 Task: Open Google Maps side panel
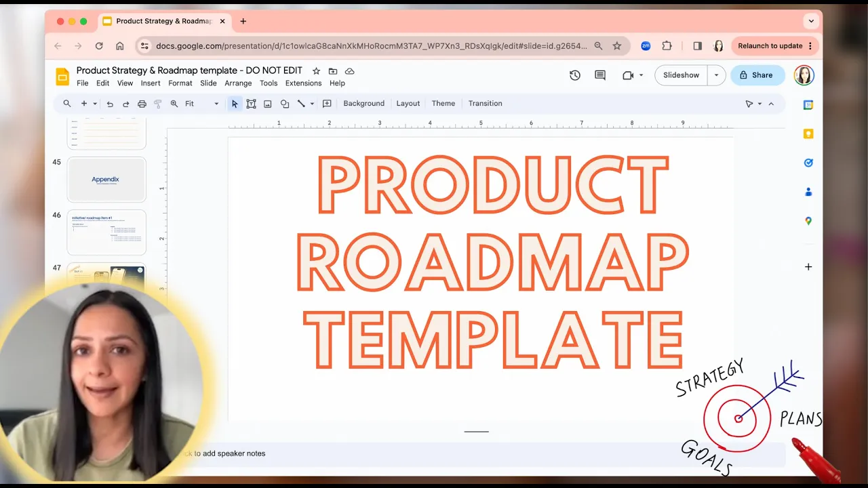pyautogui.click(x=808, y=221)
